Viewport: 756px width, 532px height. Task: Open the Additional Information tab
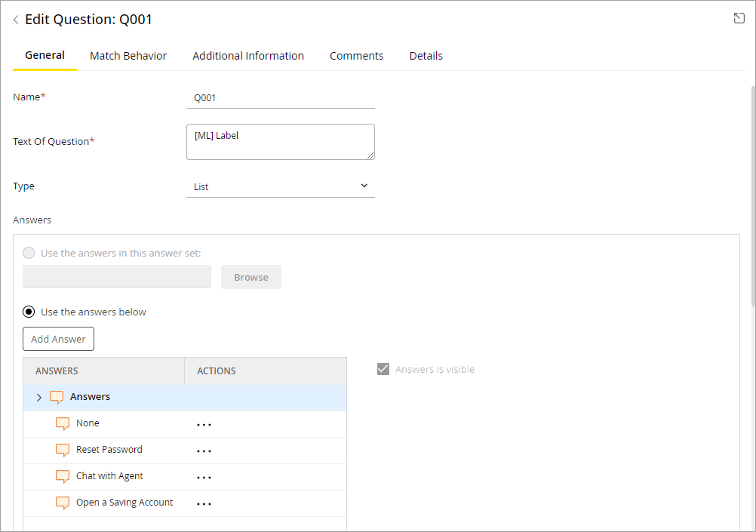click(x=248, y=56)
